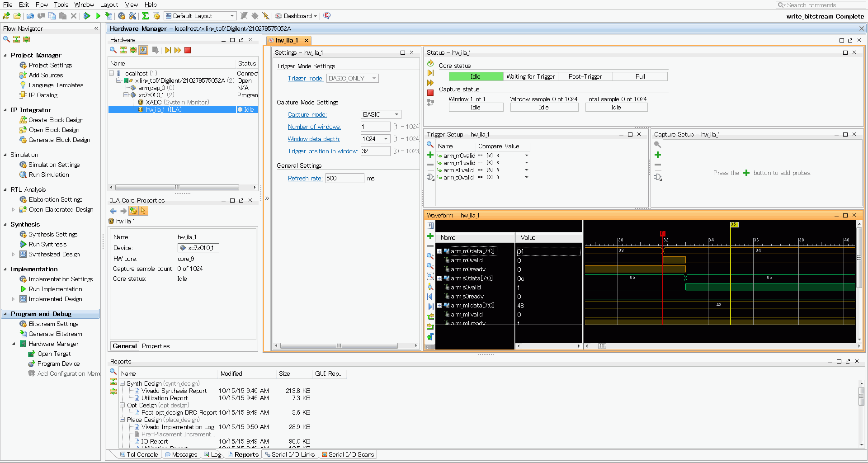Image resolution: width=868 pixels, height=463 pixels.
Task: Click Run Synthesis in Flow Navigator
Action: (x=47, y=244)
